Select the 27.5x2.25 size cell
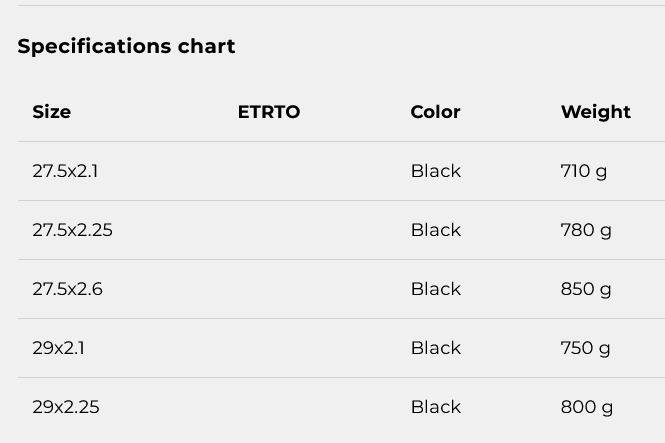 pyautogui.click(x=73, y=230)
